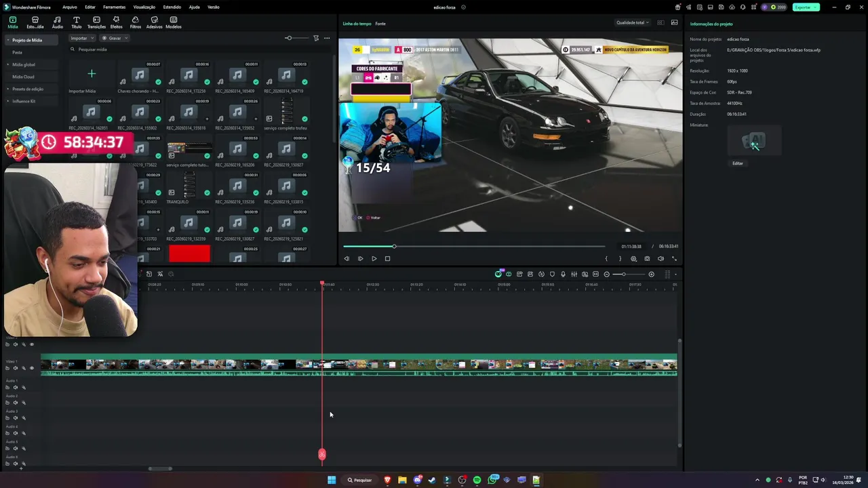Switch to the Título tab
The height and width of the screenshot is (488, 868).
click(x=76, y=22)
